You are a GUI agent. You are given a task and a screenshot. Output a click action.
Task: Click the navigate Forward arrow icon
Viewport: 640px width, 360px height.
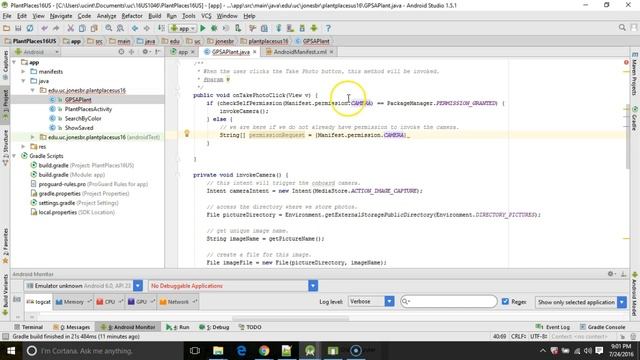point(146,28)
